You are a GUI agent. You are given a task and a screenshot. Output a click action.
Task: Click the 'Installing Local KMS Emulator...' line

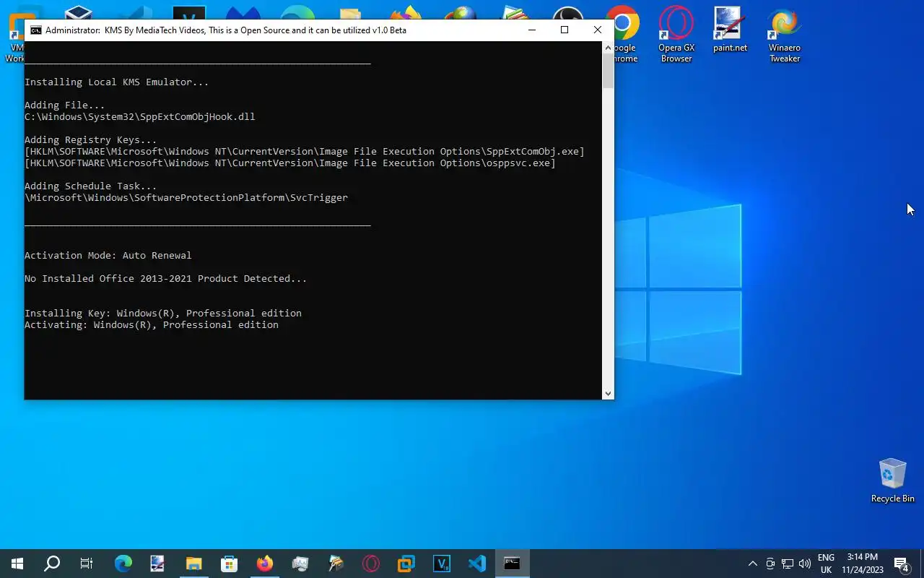pos(117,82)
